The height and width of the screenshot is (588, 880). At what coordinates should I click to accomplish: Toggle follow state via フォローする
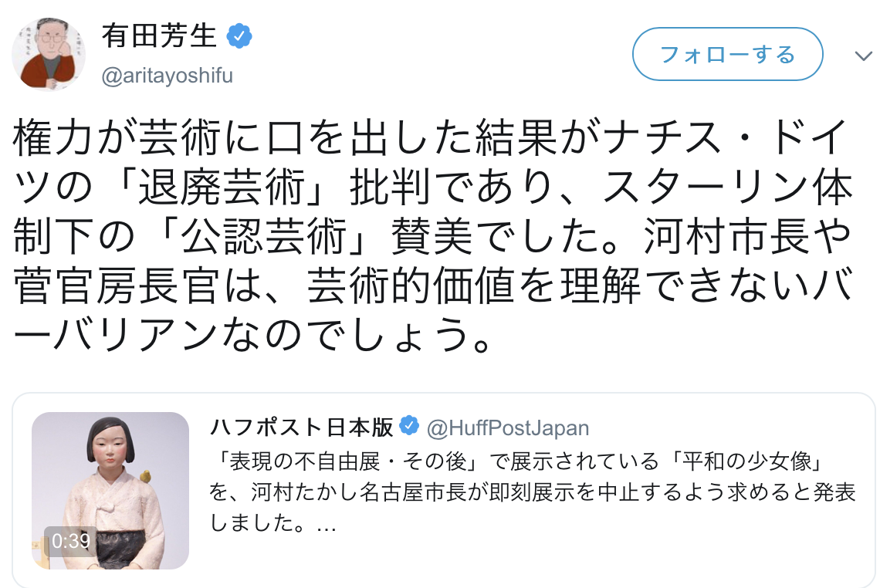[x=726, y=54]
